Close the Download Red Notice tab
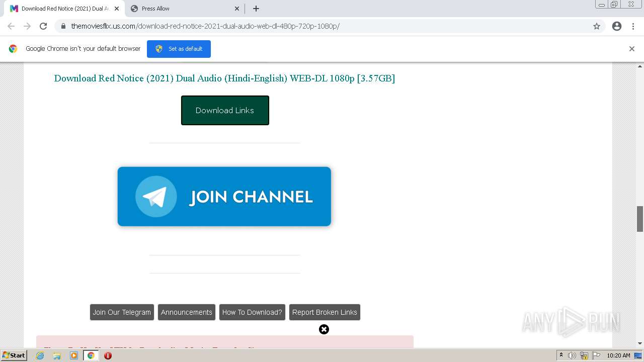644x362 pixels. [x=117, y=9]
